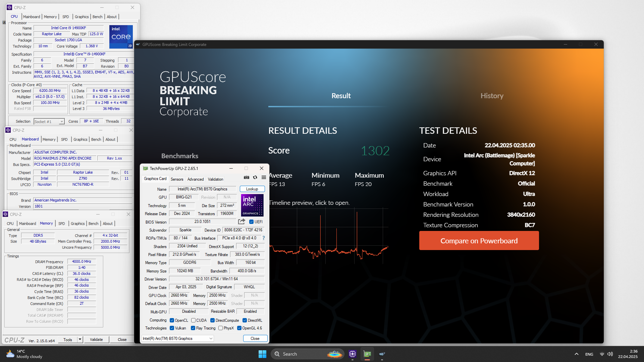This screenshot has width=644, height=362.
Task: Open the network icon in system tray
Action: [602, 354]
